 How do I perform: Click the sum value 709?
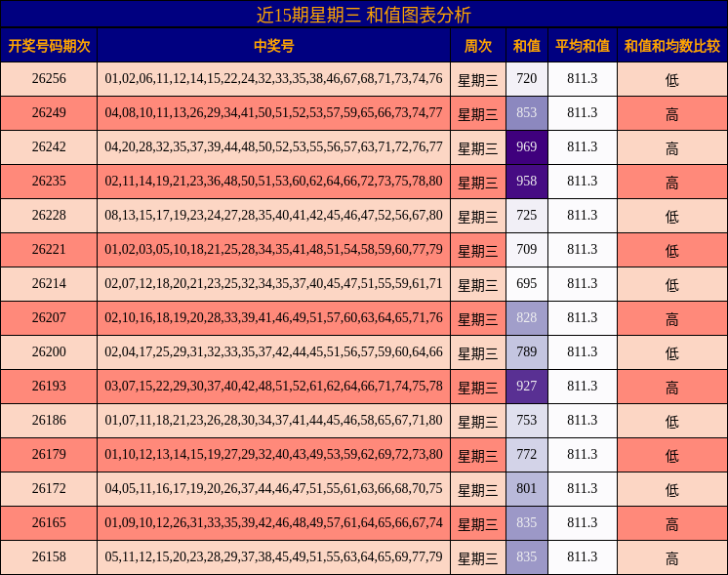(527, 249)
